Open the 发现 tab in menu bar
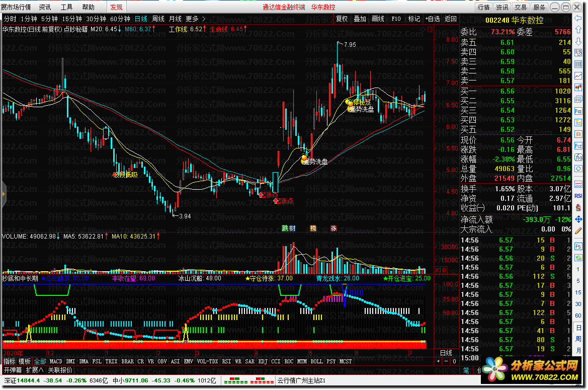This screenshot has width=588, height=390. (116, 7)
